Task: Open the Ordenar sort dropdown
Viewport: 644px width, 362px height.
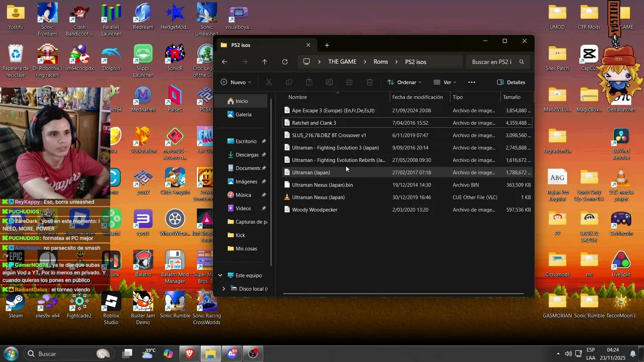Action: tap(404, 82)
